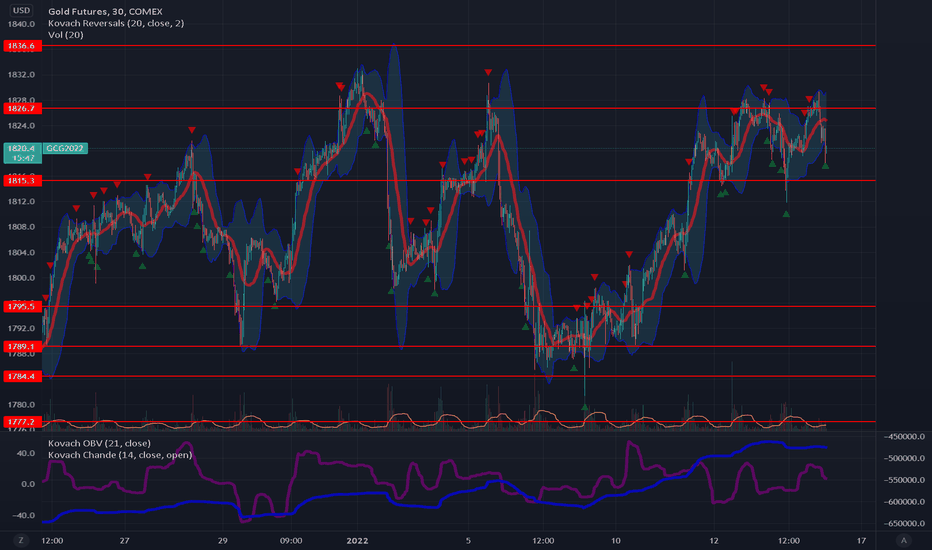932x550 pixels.
Task: Select Kovach Chande (14, close, open) legend
Action: pos(120,455)
